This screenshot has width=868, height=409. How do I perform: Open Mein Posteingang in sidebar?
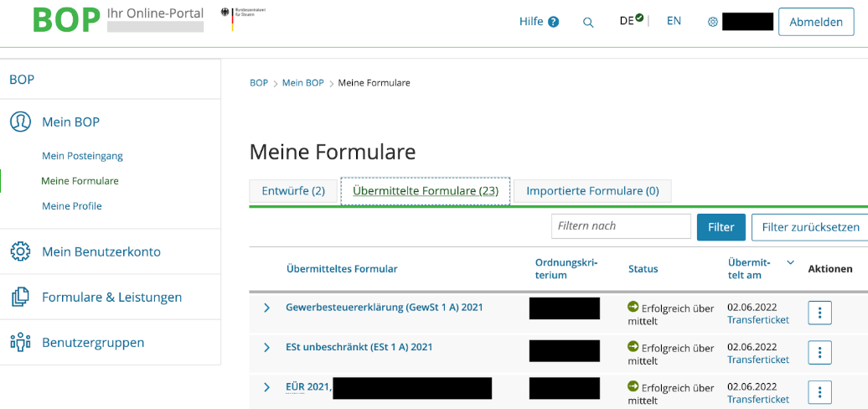[82, 156]
